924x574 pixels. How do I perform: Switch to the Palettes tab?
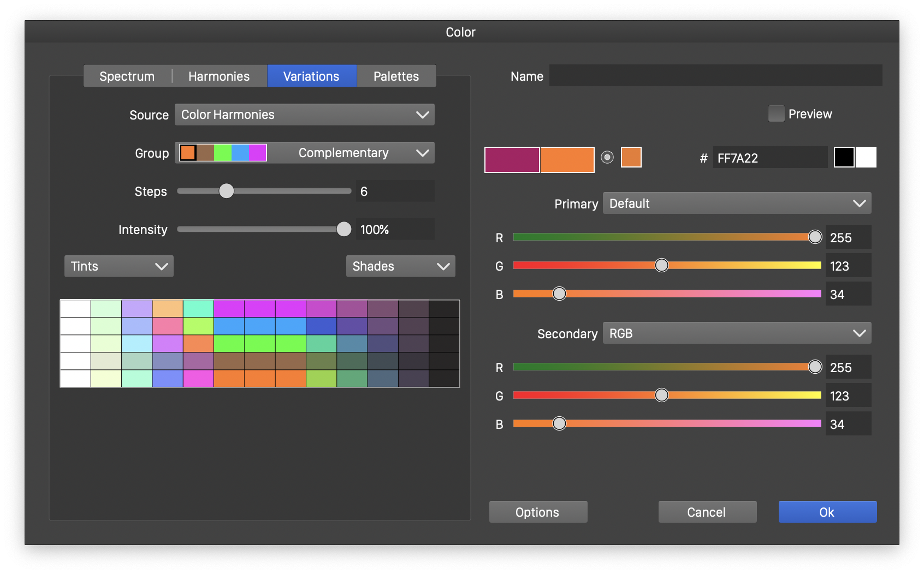[x=396, y=76]
